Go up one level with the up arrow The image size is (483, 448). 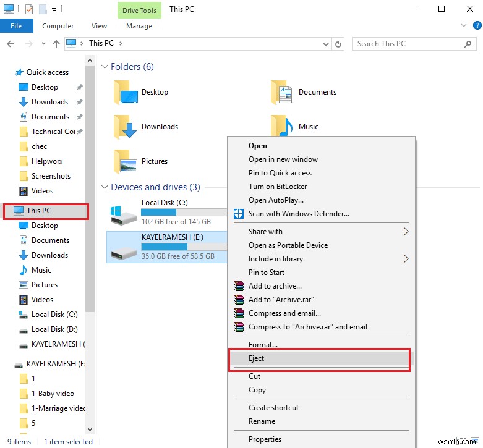pos(56,44)
